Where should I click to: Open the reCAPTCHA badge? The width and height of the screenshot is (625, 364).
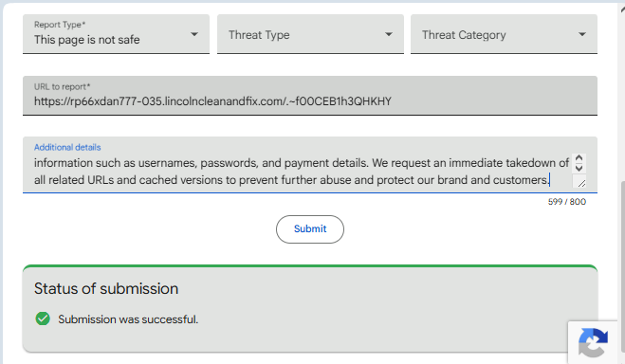tap(593, 342)
